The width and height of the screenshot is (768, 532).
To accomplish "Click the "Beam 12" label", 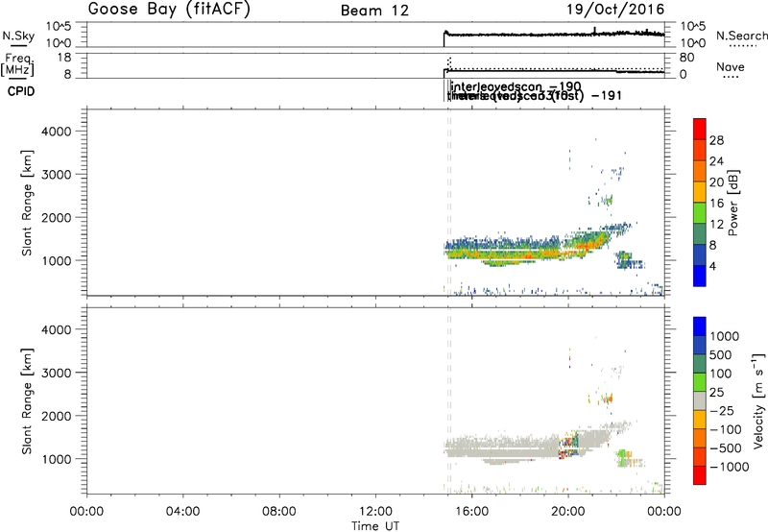I will (374, 11).
